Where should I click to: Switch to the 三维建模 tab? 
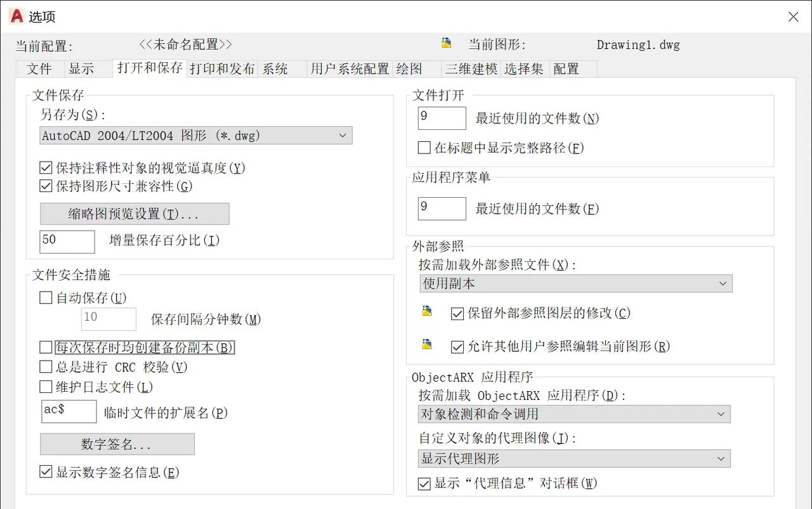471,68
